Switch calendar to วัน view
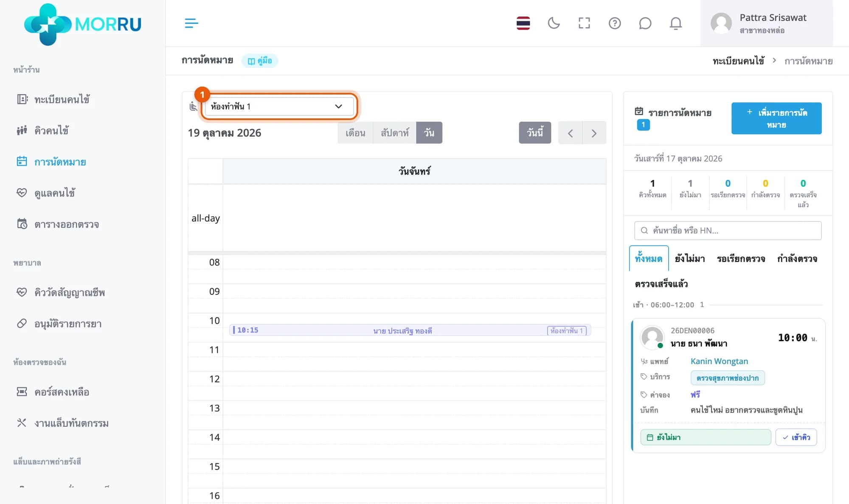Image resolution: width=849 pixels, height=504 pixels. 429,133
